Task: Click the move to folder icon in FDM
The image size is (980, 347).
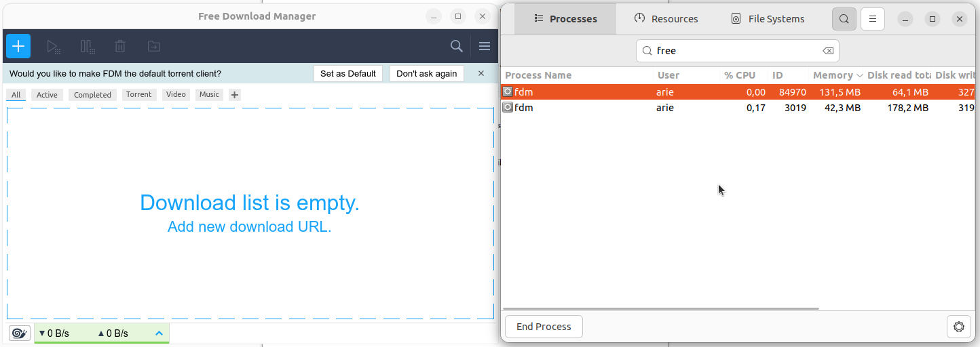Action: [154, 47]
